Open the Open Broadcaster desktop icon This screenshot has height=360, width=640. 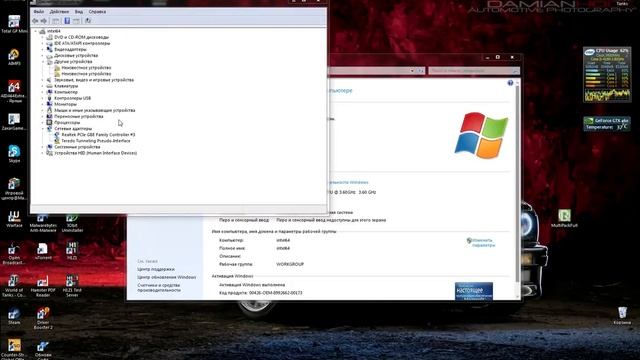click(x=14, y=253)
